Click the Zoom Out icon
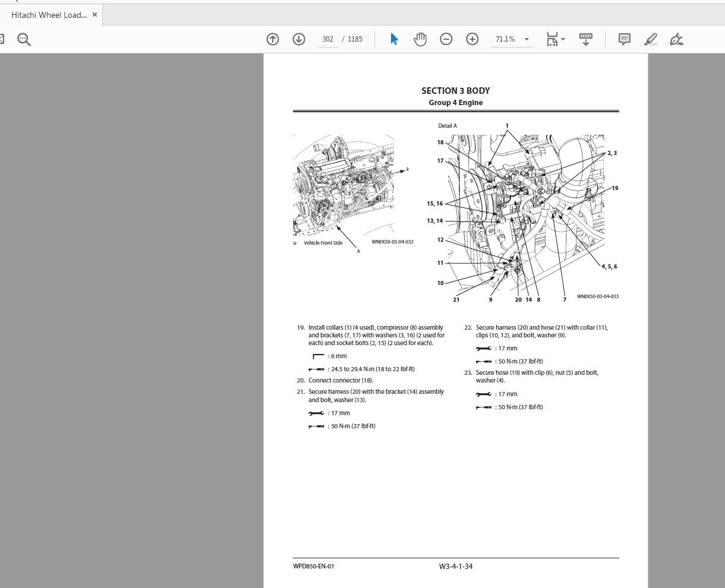The image size is (725, 588). pos(446,39)
